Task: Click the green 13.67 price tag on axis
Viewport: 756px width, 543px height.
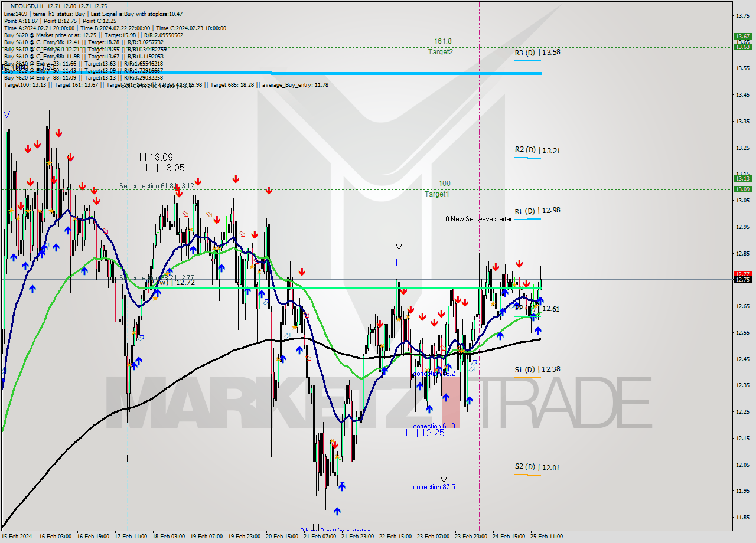Action: [x=742, y=36]
